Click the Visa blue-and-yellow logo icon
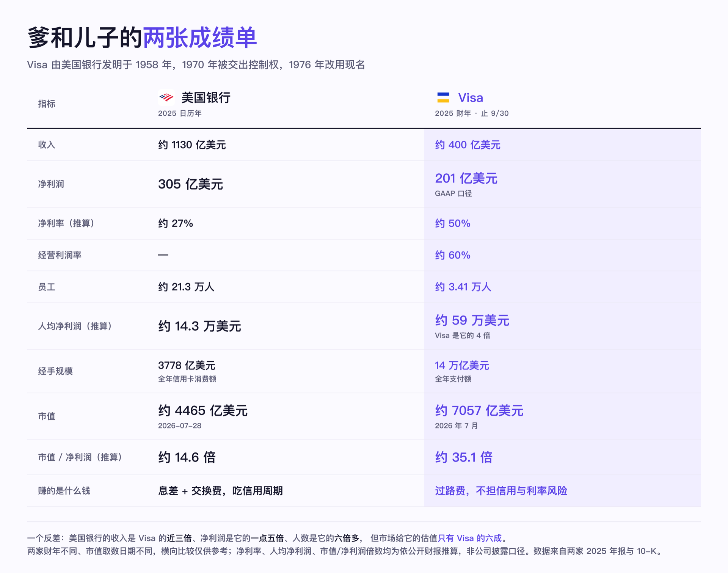This screenshot has width=728, height=573. point(443,97)
